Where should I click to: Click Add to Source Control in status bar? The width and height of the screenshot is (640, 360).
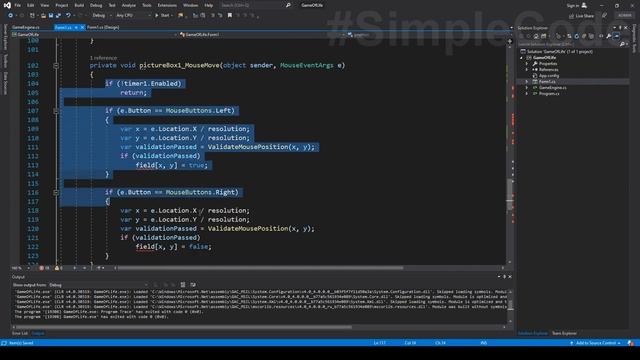point(595,343)
